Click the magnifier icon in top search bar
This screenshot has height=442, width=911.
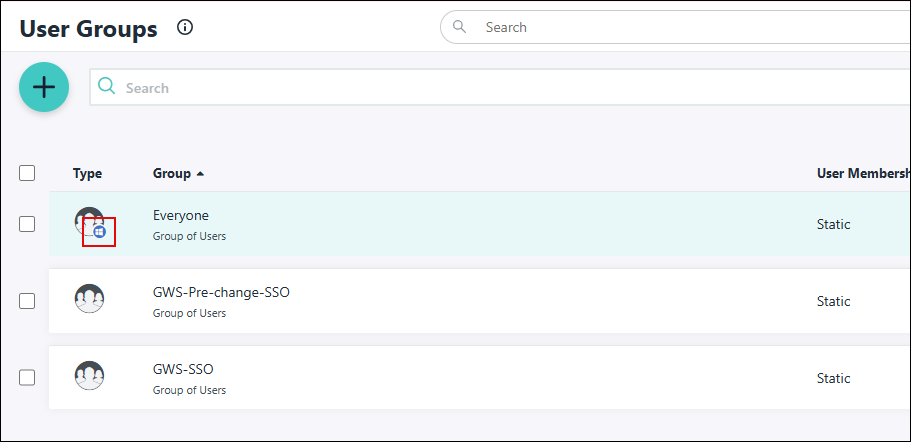(x=459, y=27)
